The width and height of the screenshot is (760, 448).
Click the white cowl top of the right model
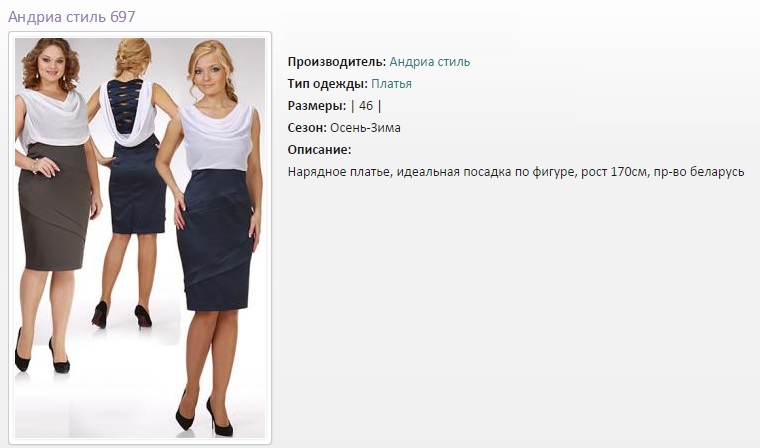218,136
